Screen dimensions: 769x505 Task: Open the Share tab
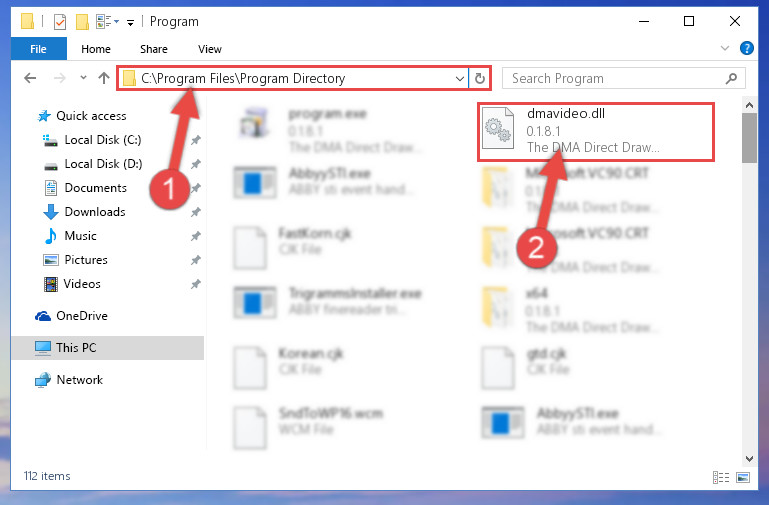154,49
